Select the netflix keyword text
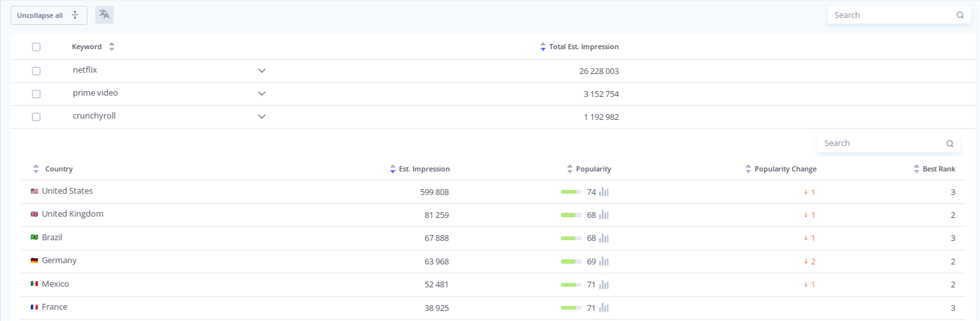The image size is (980, 321). point(85,70)
